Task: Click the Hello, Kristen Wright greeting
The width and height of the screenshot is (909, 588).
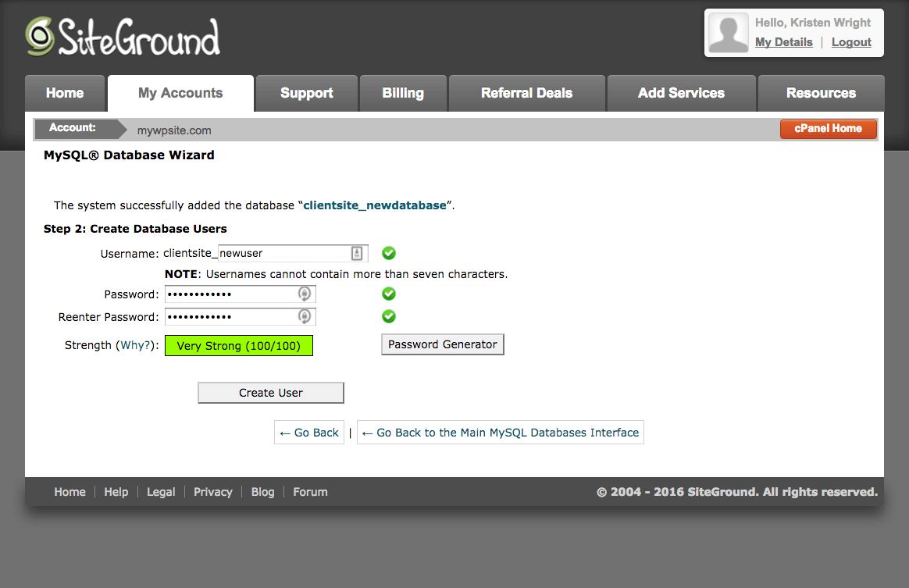Action: click(x=813, y=23)
